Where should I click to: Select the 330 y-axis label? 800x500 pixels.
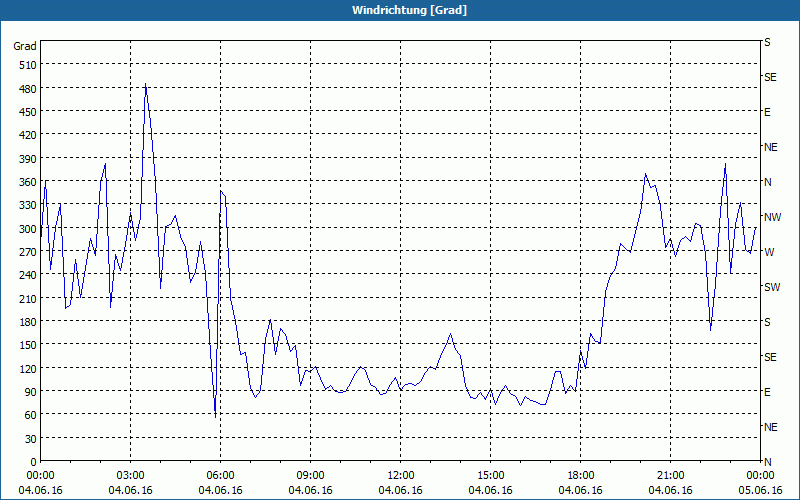(28, 205)
